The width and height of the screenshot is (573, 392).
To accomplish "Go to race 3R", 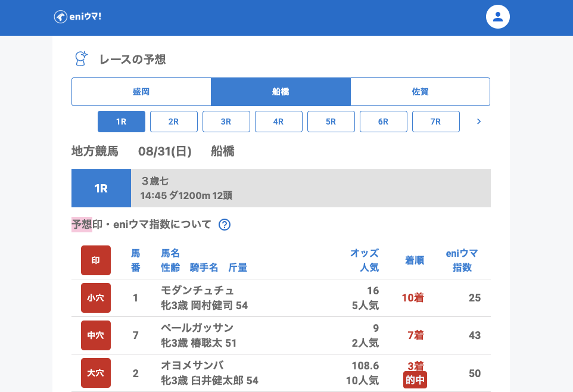I will [x=226, y=122].
